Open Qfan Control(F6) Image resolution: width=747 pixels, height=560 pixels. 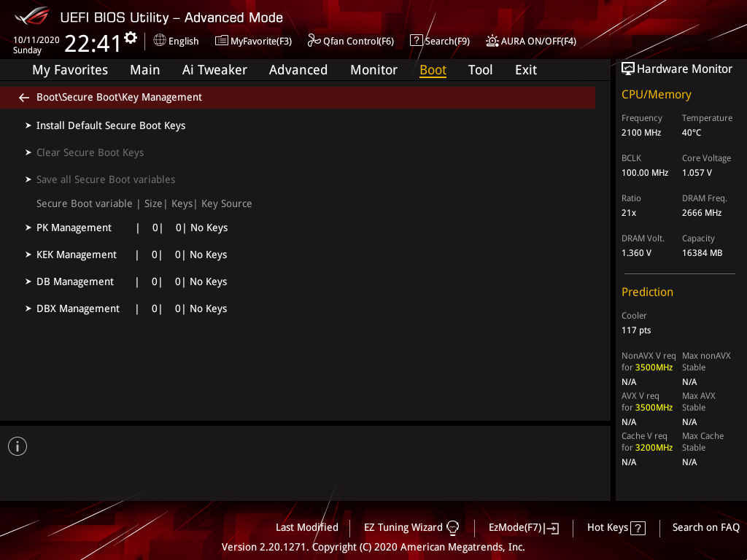(358, 41)
